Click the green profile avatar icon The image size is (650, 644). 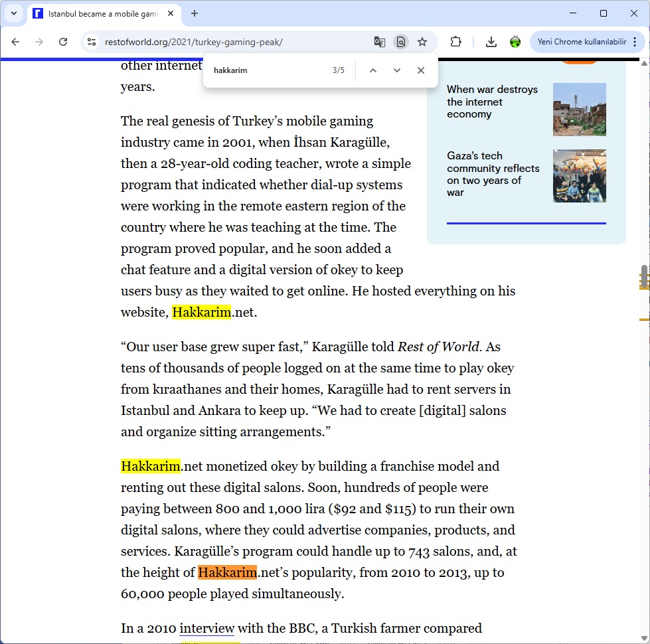click(x=515, y=42)
